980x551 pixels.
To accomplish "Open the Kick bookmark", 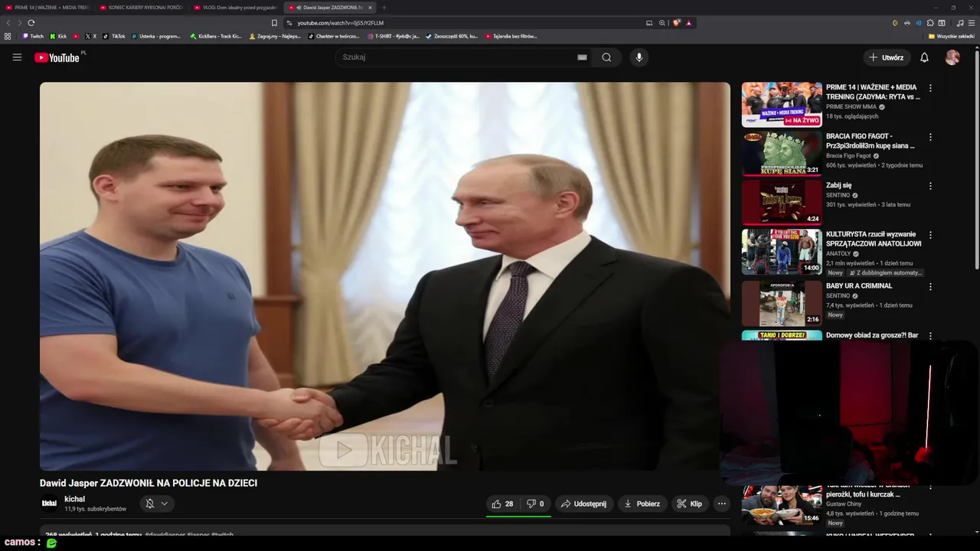I will [58, 36].
